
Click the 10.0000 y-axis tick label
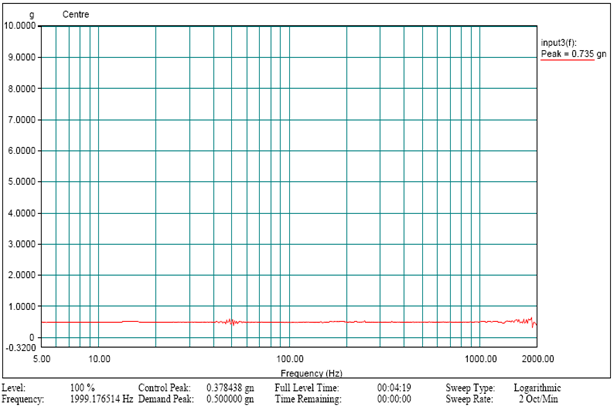click(21, 26)
